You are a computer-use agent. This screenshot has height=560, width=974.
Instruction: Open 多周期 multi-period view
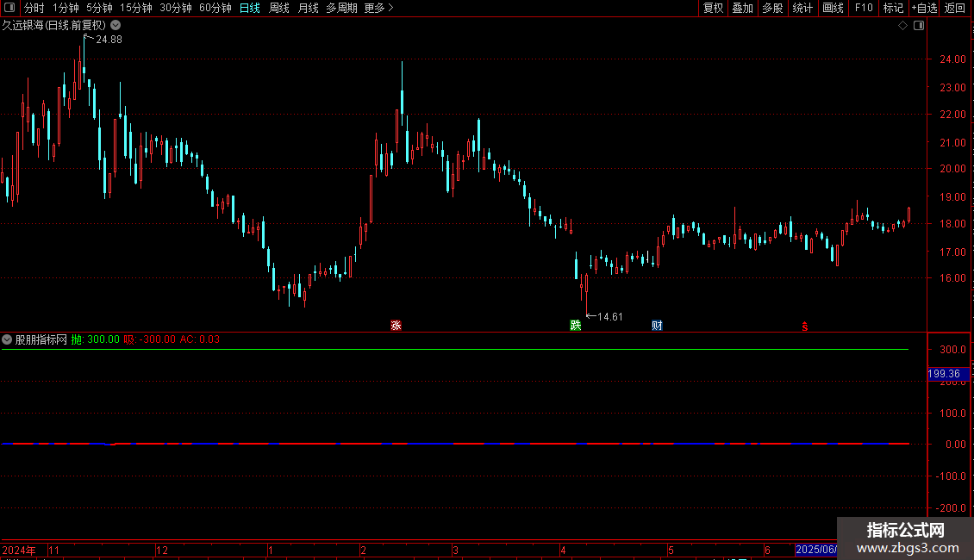point(341,8)
